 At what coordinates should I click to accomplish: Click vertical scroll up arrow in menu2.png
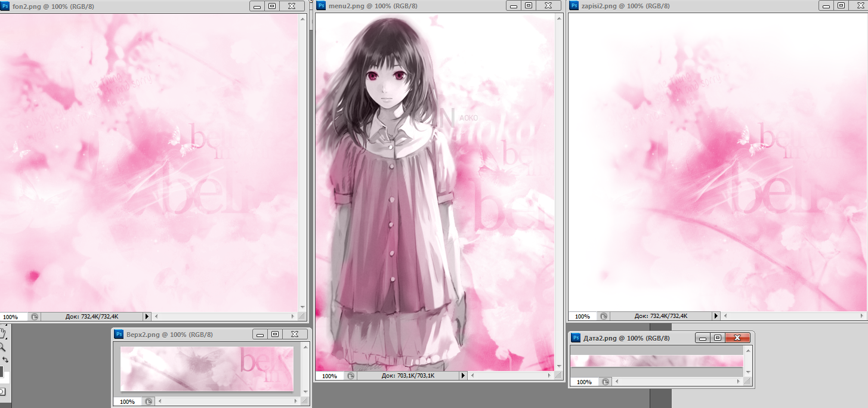click(x=559, y=18)
